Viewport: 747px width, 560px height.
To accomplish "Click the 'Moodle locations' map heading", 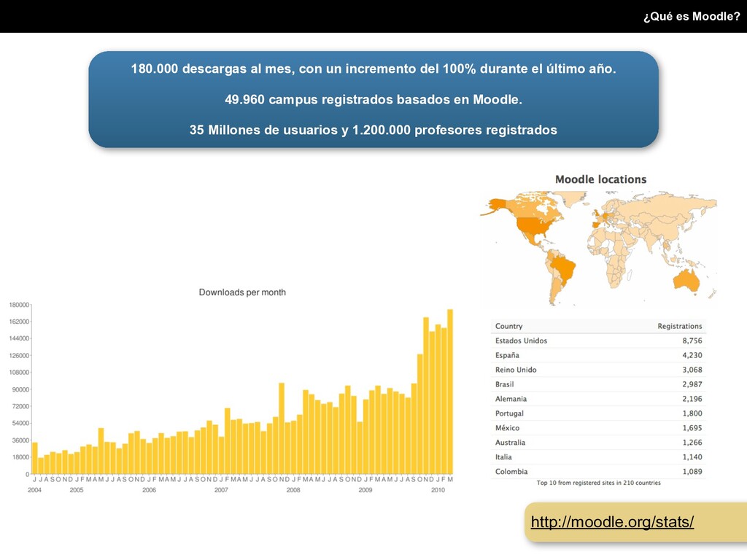I will [x=601, y=179].
